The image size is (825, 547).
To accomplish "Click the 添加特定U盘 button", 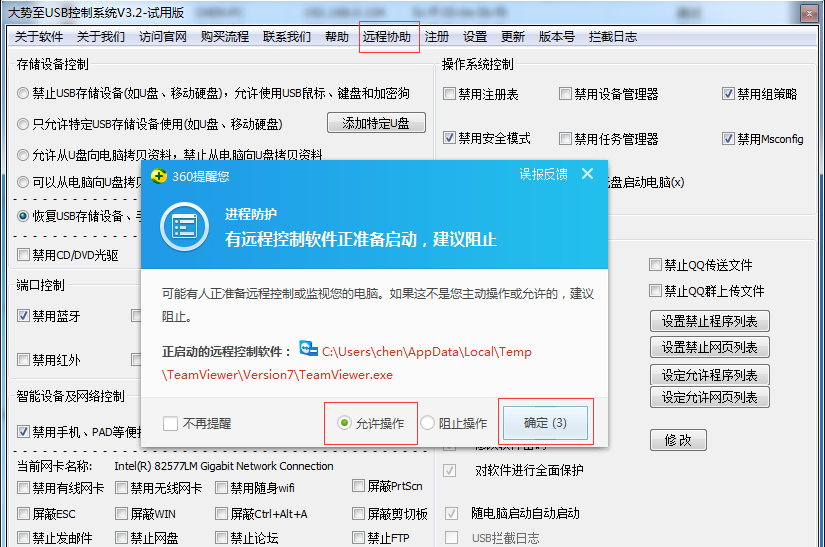I will (376, 123).
